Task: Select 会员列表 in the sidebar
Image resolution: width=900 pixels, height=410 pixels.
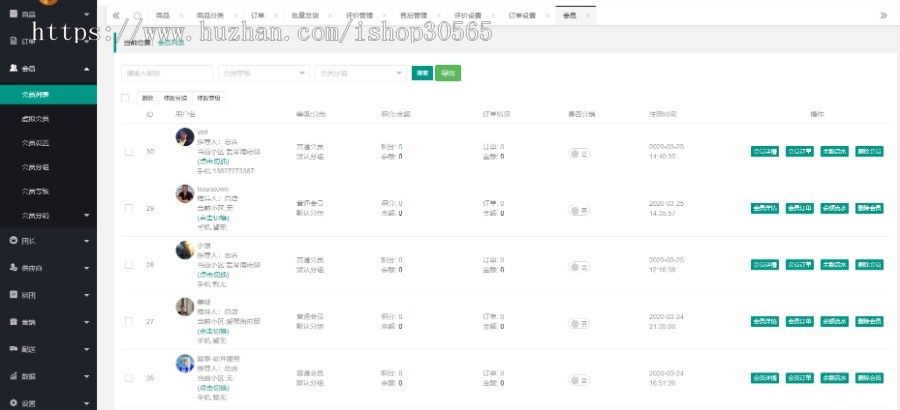Action: click(48, 95)
